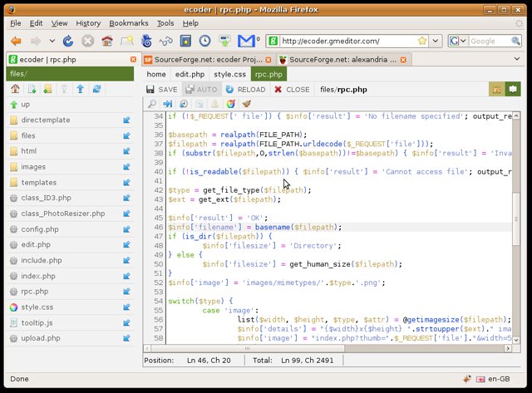Viewport: 532px width, 393px height.
Task: Open the templates folder
Action: pyautogui.click(x=38, y=183)
